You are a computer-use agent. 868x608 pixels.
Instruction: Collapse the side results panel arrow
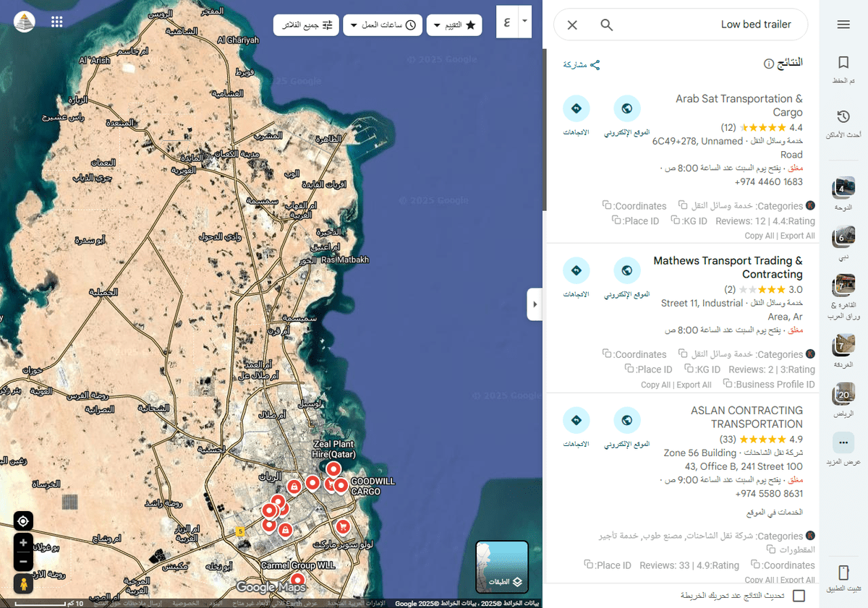tap(535, 304)
